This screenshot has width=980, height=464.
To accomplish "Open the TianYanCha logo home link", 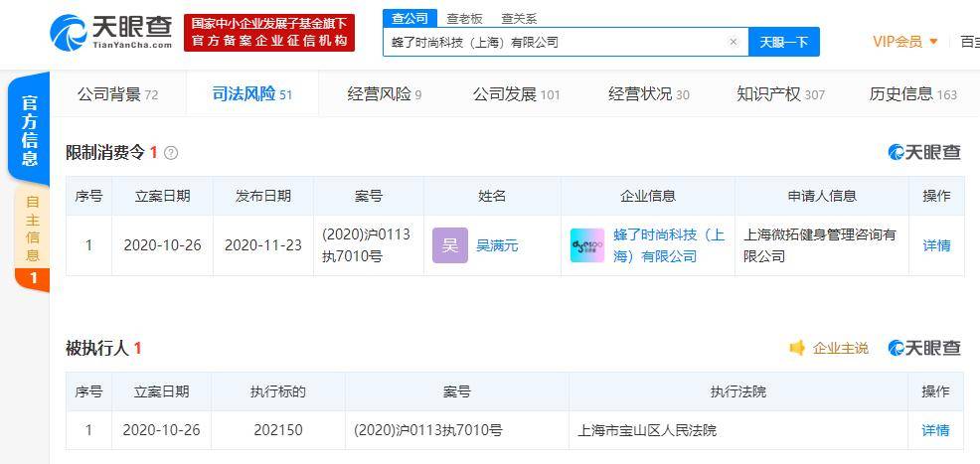I will coord(110,33).
